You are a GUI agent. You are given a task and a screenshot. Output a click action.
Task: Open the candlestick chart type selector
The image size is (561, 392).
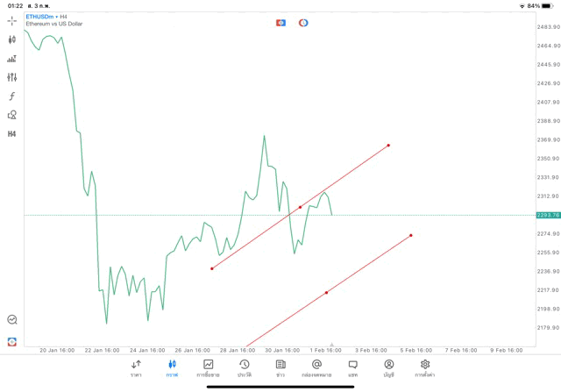[x=12, y=39]
